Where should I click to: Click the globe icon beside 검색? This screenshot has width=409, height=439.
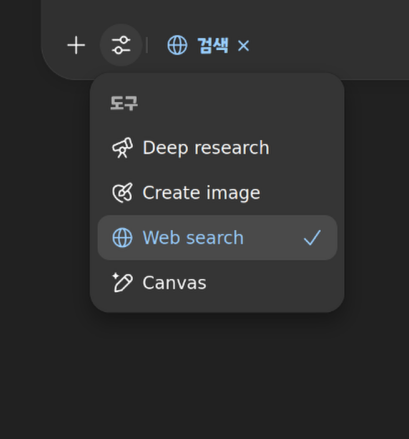tap(177, 45)
